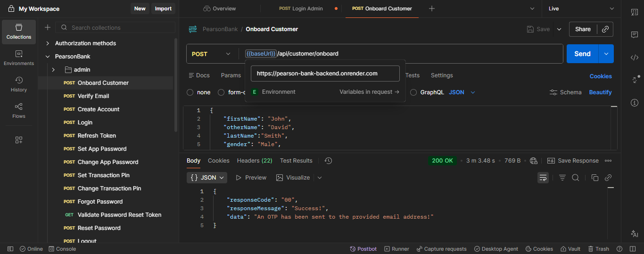Screen dimensions: 644x254
Task: Copy the response body with the copy icon
Action: pos(595,178)
